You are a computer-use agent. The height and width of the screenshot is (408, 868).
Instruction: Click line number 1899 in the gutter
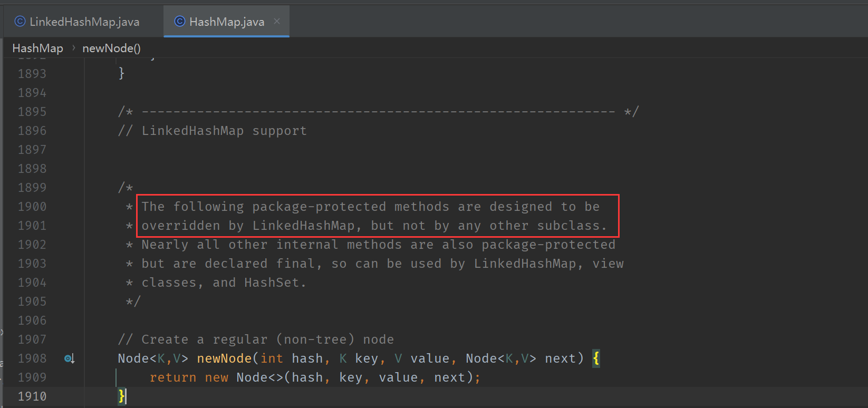point(32,188)
